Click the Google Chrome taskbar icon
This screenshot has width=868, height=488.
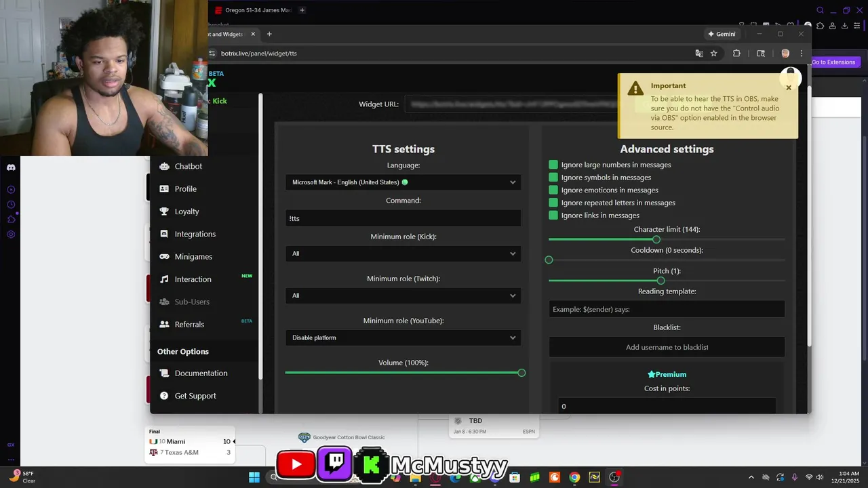tap(574, 477)
